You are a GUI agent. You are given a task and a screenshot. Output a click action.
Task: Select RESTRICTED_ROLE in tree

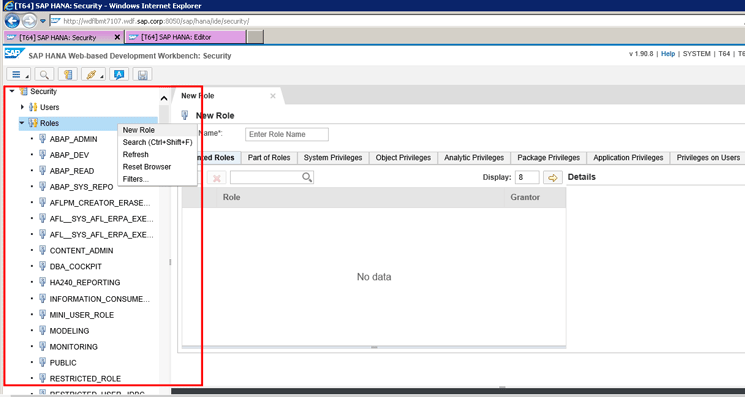[86, 378]
